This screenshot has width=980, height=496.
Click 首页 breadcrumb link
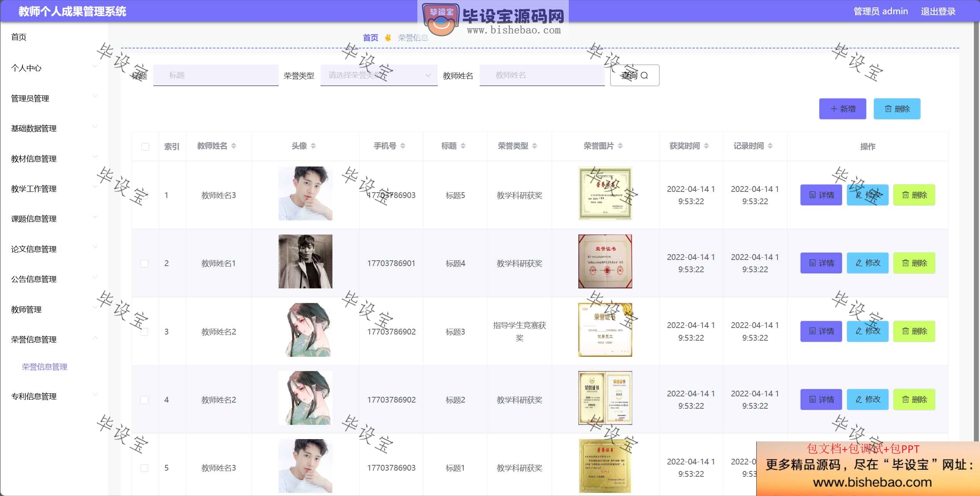370,38
